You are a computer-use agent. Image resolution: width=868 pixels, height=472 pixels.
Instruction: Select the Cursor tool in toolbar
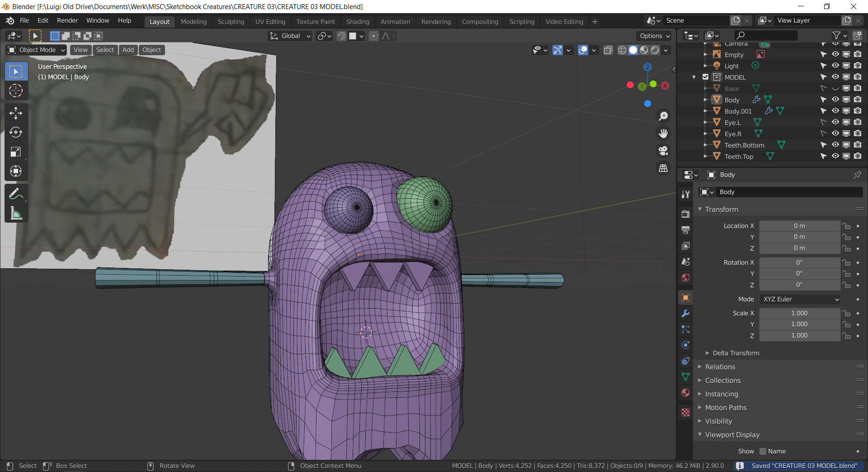16,91
